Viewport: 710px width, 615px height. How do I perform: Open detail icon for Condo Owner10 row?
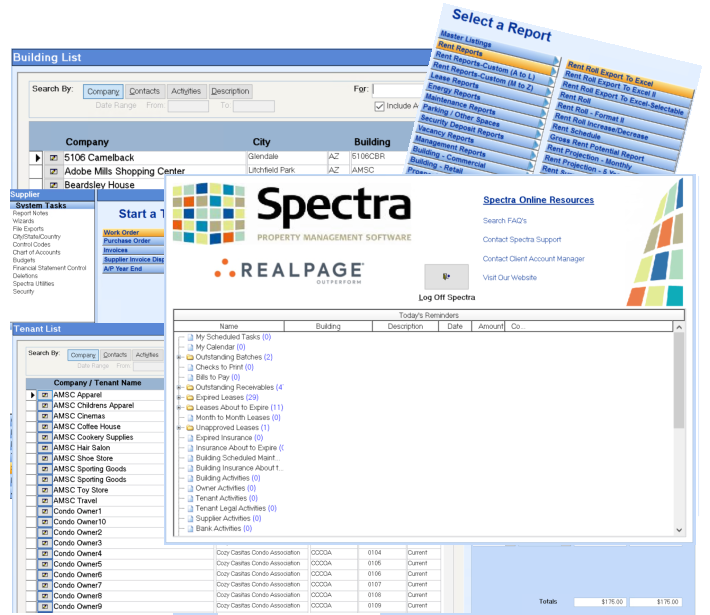(x=45, y=522)
